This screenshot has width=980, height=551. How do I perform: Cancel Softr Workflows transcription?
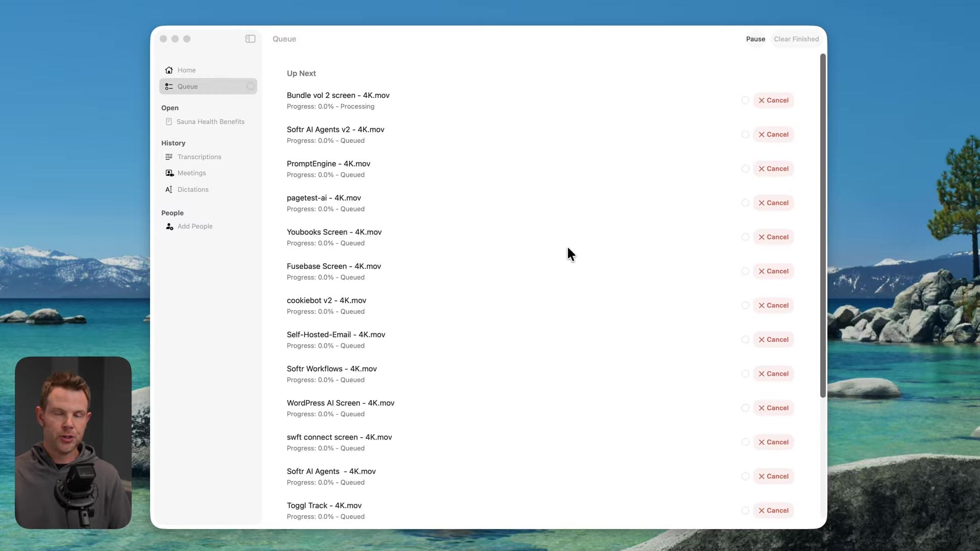pyautogui.click(x=773, y=373)
